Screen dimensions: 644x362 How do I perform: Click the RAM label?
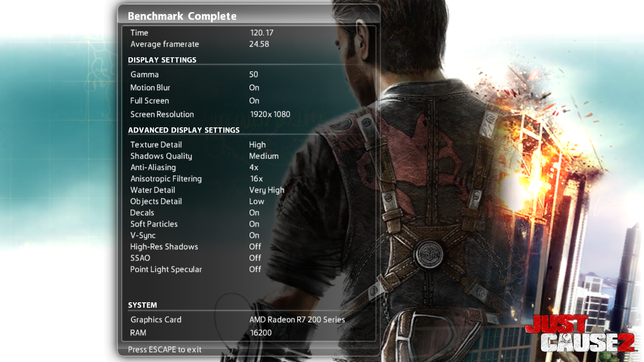138,333
